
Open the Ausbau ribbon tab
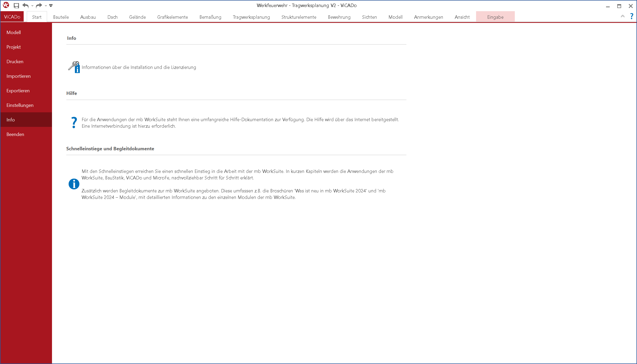point(88,17)
